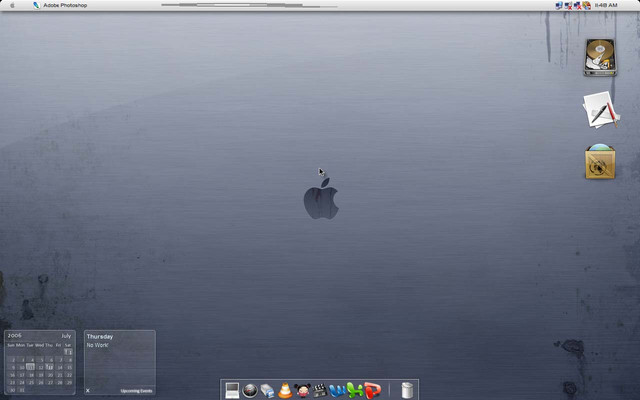The image size is (640, 400).
Task: Launch VLC from the dock
Action: (x=285, y=390)
